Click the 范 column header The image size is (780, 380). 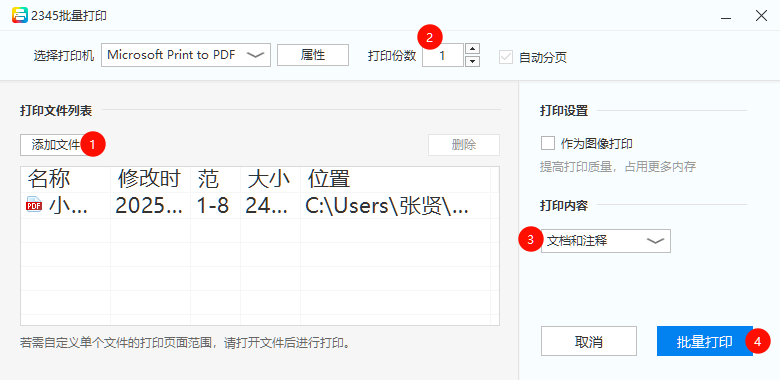point(216,179)
